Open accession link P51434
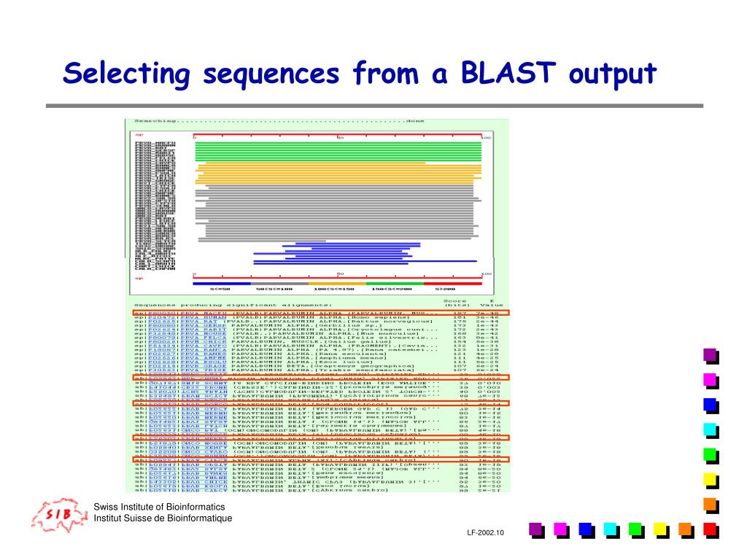Screen dimensions: 747x560 click(161, 346)
